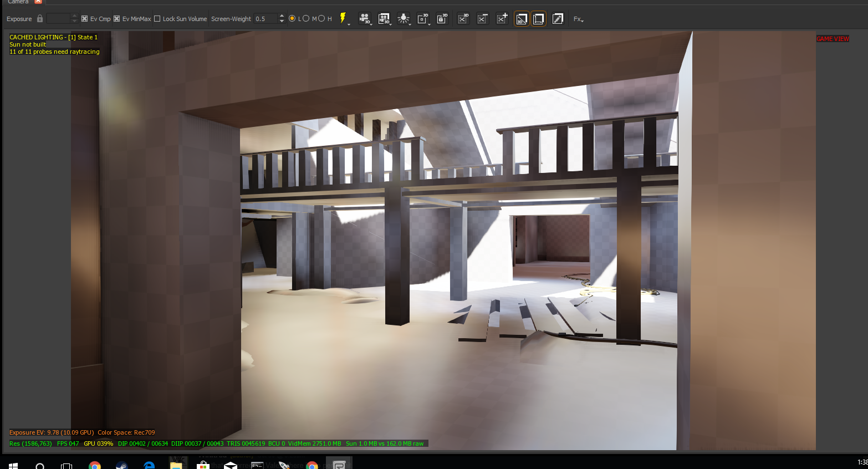Increase Screen-Weight with the up stepper arrow
This screenshot has width=868, height=469.
pos(282,16)
